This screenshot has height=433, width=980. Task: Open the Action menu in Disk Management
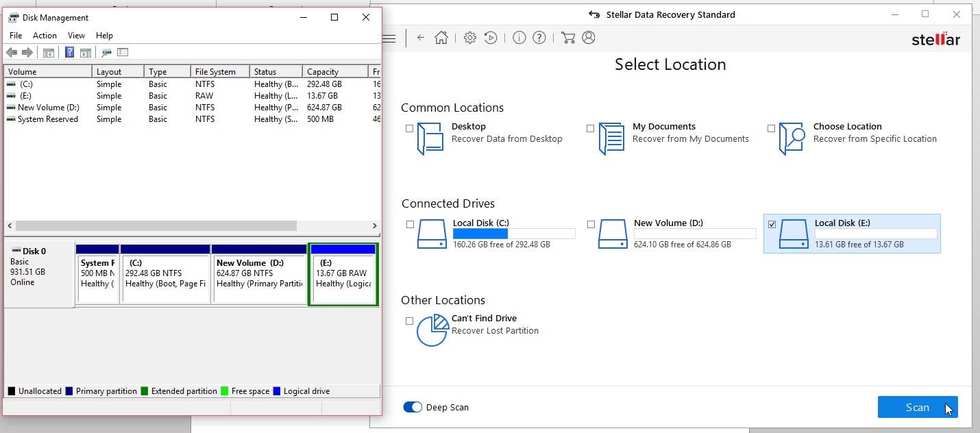point(45,36)
